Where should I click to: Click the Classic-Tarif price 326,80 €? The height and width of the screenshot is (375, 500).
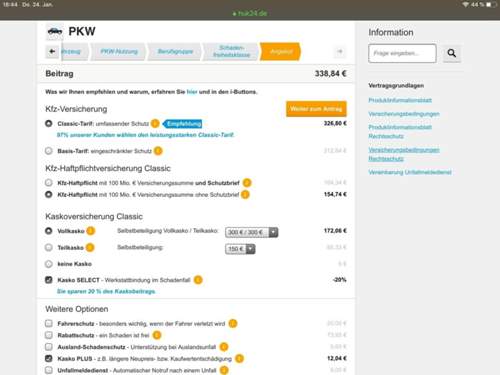(335, 123)
